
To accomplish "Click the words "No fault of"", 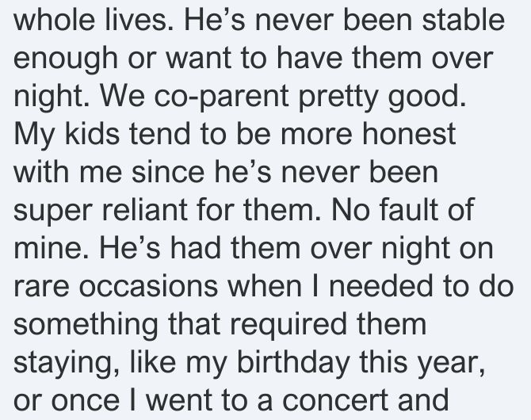I will (x=403, y=210).
